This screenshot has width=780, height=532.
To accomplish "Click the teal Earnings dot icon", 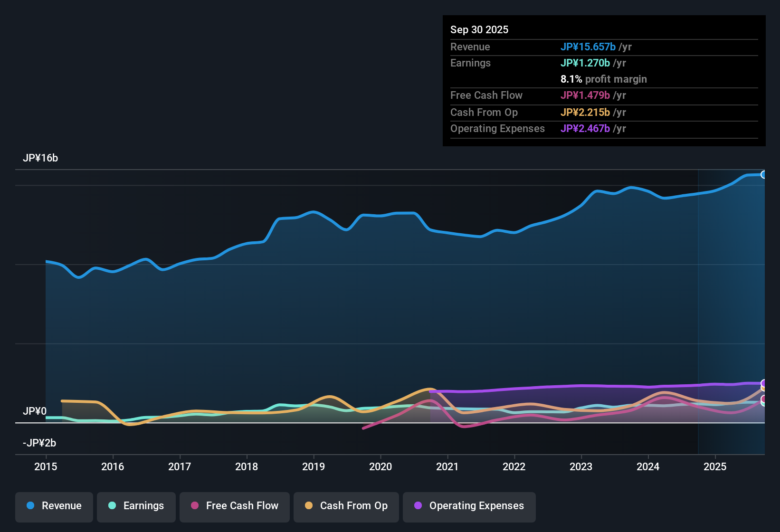I will pyautogui.click(x=112, y=506).
